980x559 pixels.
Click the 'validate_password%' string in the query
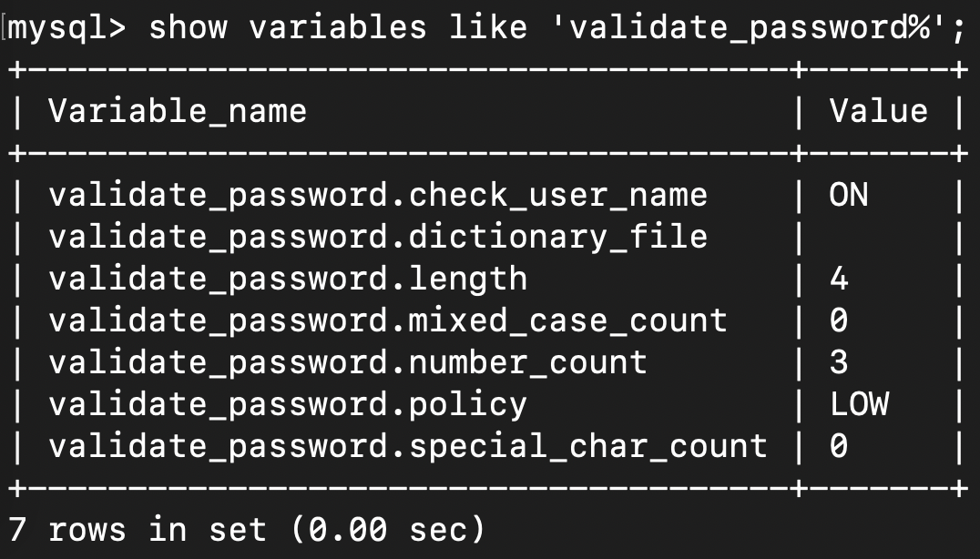click(750, 29)
